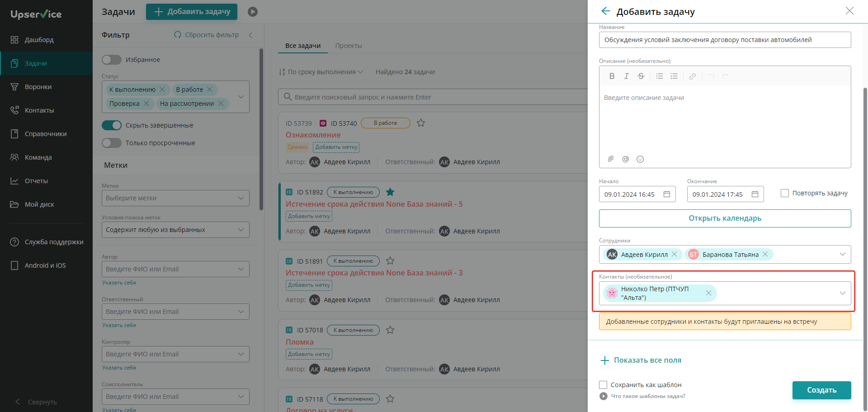Click Сбросить фильтр link

coord(207,35)
